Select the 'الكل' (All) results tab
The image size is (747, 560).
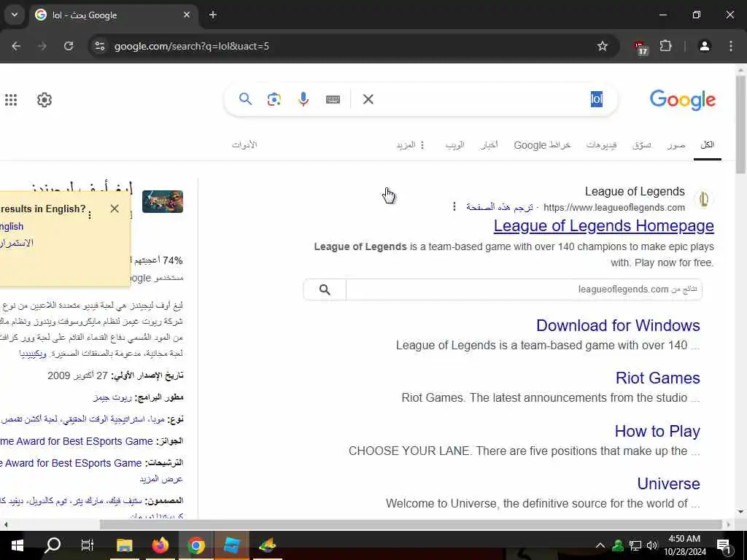coord(707,145)
